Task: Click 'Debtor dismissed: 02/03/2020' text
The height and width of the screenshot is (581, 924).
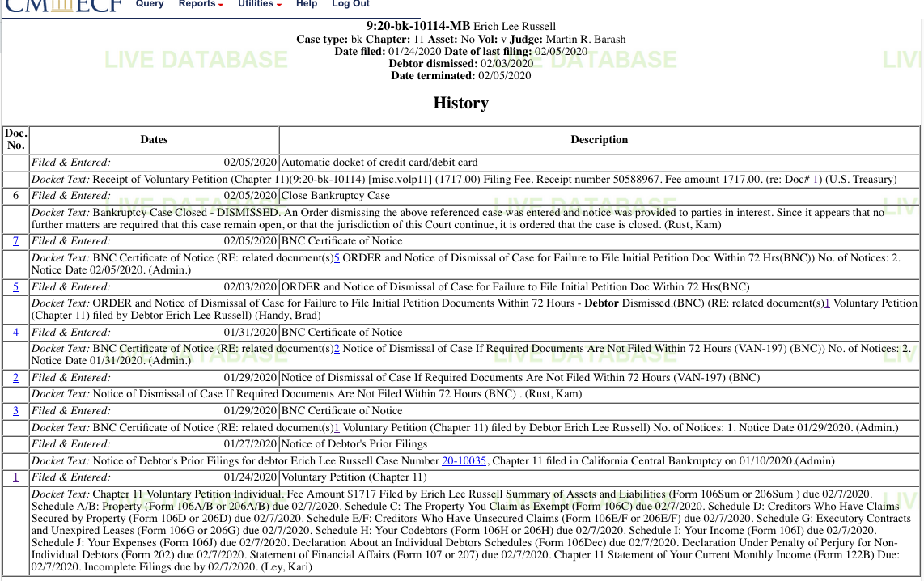Action: click(461, 64)
